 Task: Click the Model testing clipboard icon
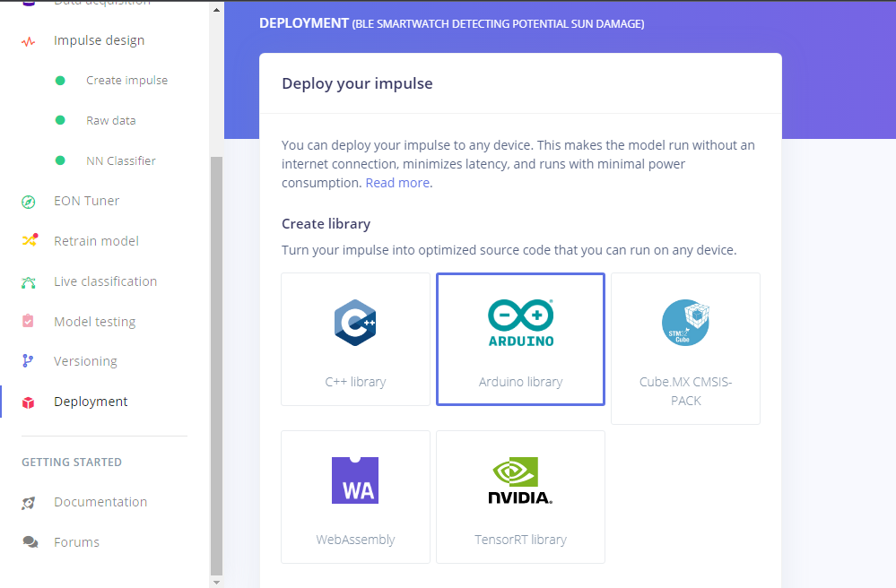click(x=28, y=321)
